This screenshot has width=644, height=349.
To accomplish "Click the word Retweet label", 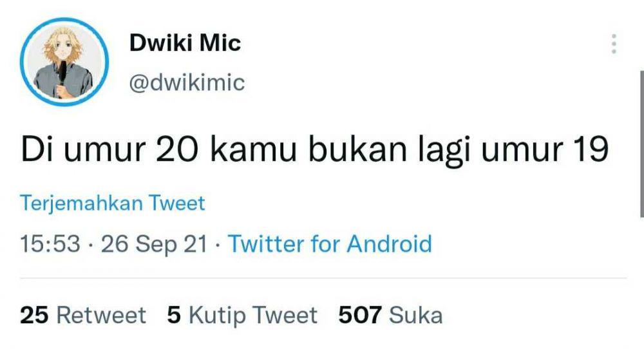I will pos(100,316).
